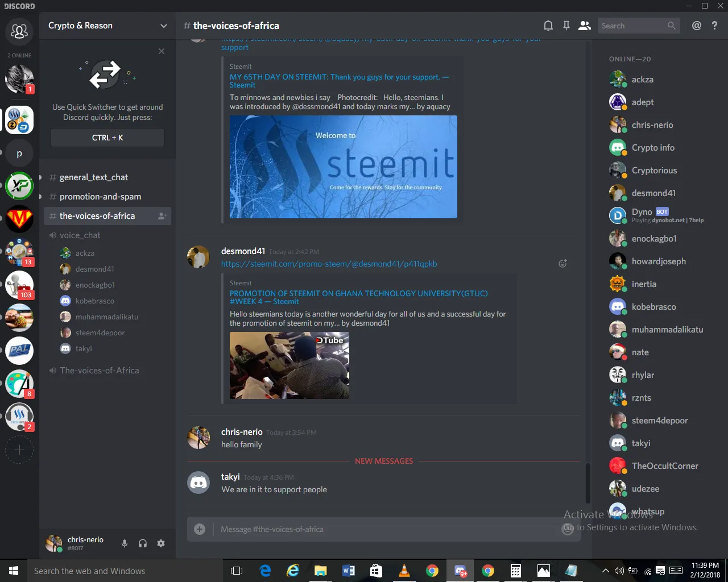The image size is (728, 582).
Task: Open the promotion-and-spam channel
Action: pyautogui.click(x=107, y=197)
